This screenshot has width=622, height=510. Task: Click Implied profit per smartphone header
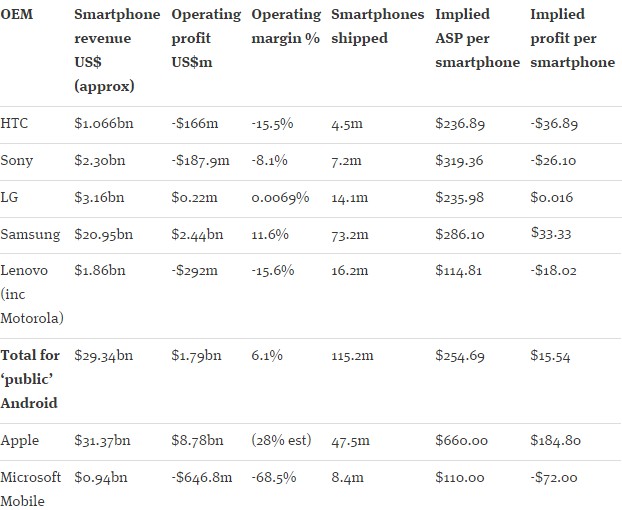(x=572, y=38)
